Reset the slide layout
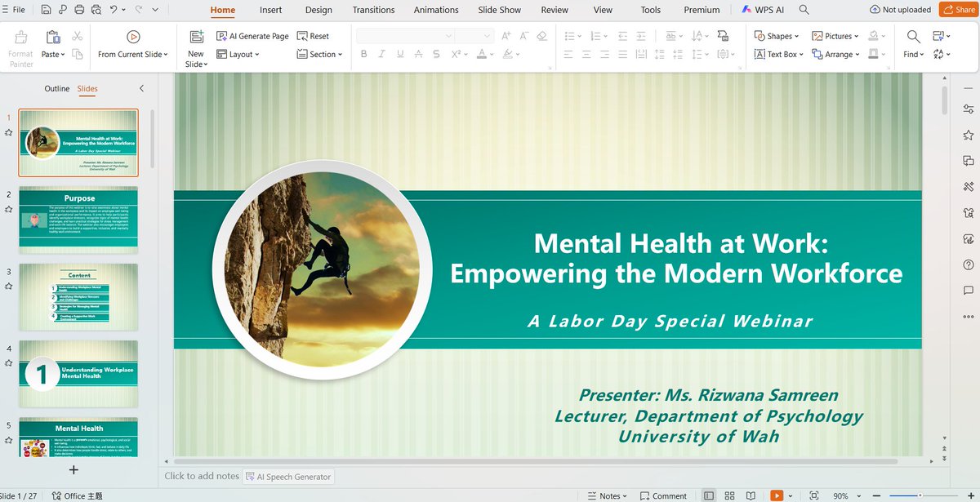 tap(314, 36)
